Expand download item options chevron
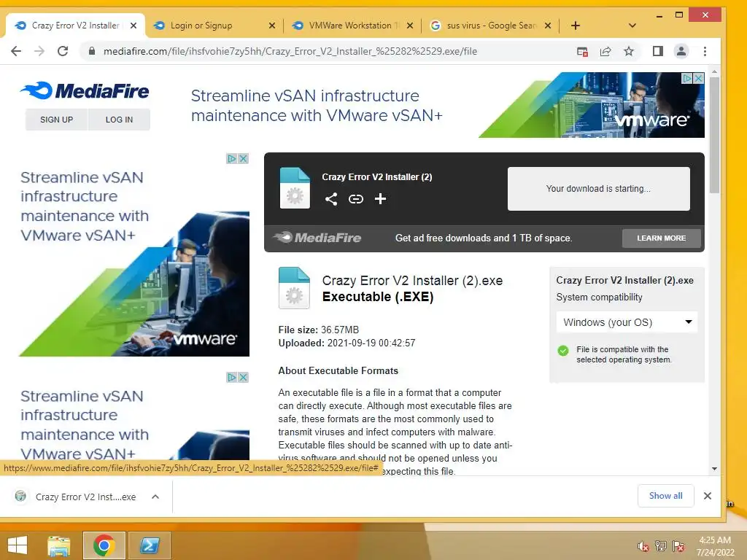 [155, 497]
